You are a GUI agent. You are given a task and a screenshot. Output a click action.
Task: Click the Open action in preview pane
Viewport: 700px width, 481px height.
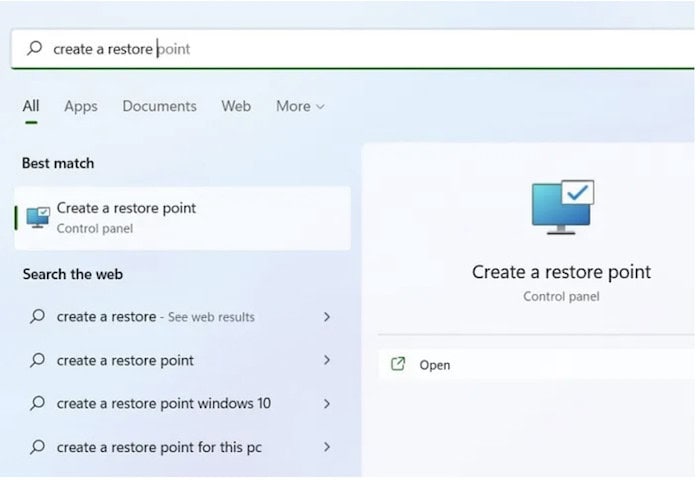click(x=536, y=365)
